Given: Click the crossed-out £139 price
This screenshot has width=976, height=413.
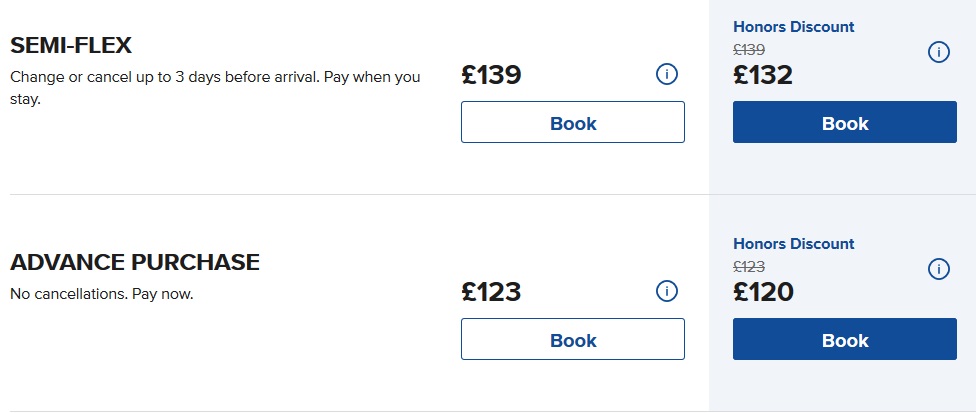Looking at the screenshot, I should pyautogui.click(x=749, y=49).
